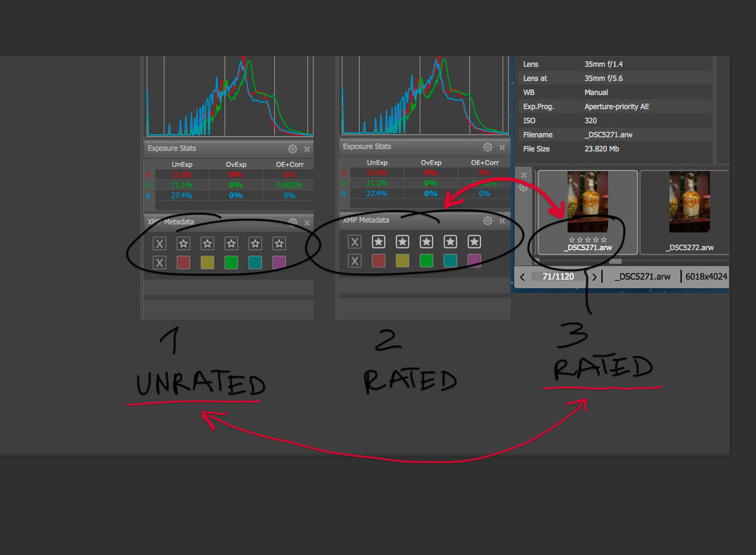Set three stars in left XMP Metadata panel

[x=231, y=243]
